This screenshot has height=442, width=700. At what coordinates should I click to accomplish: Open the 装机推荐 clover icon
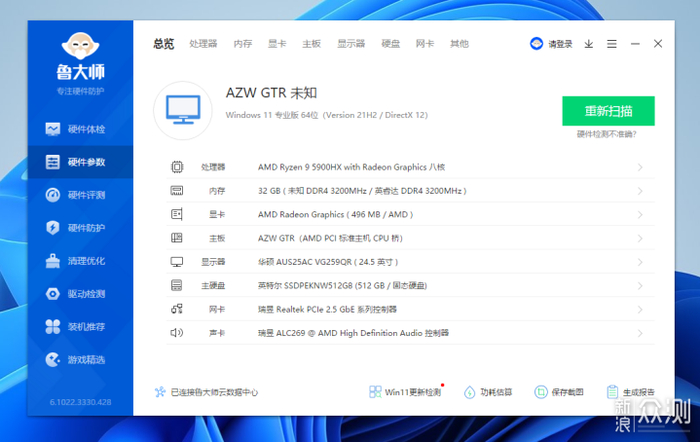coord(53,326)
